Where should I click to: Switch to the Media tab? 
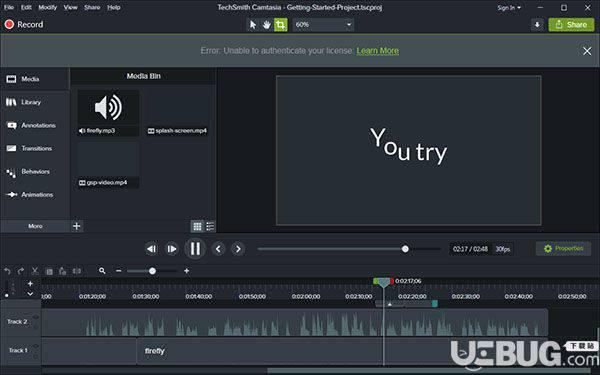point(35,79)
